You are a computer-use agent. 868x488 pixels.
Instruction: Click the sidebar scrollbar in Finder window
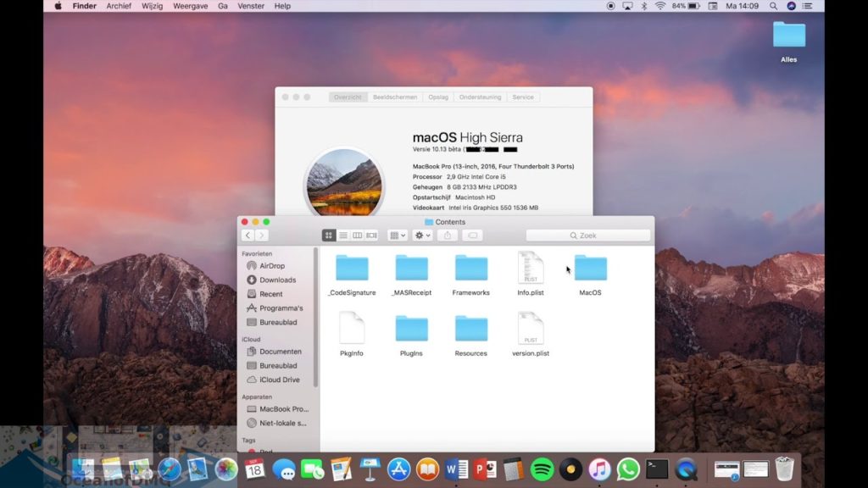[315, 318]
